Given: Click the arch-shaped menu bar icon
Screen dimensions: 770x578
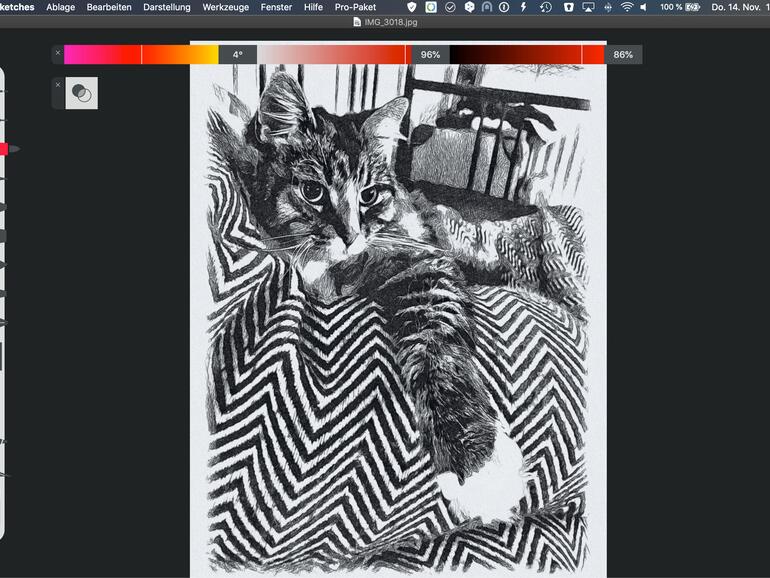Looking at the screenshot, I should [487, 7].
